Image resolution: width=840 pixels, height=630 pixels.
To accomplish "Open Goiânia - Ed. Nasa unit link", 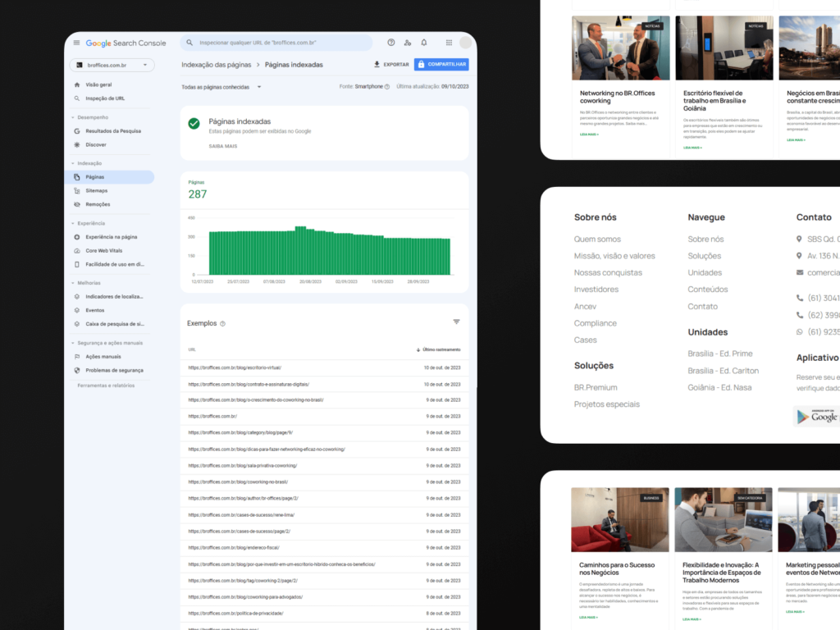I will pos(719,388).
